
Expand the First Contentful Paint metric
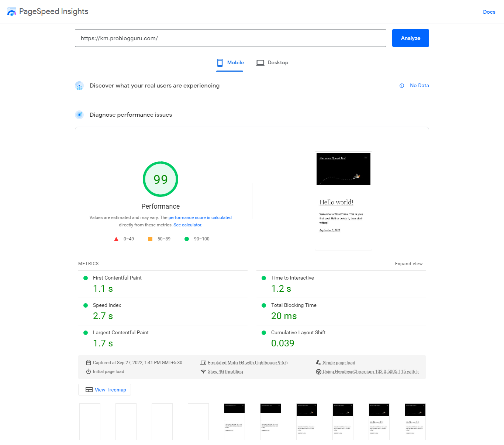(117, 278)
